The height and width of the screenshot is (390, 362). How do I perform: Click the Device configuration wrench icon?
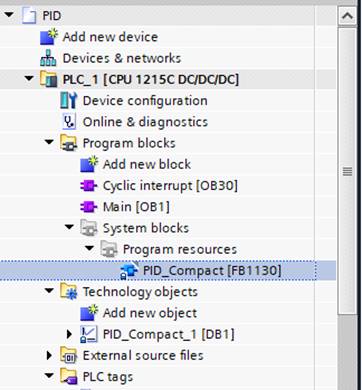[x=69, y=100]
